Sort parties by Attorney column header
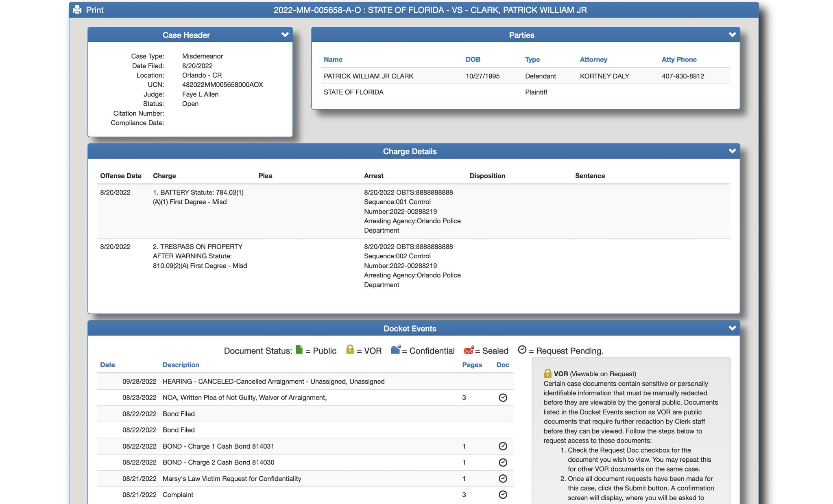Image resolution: width=833 pixels, height=504 pixels. (x=593, y=59)
